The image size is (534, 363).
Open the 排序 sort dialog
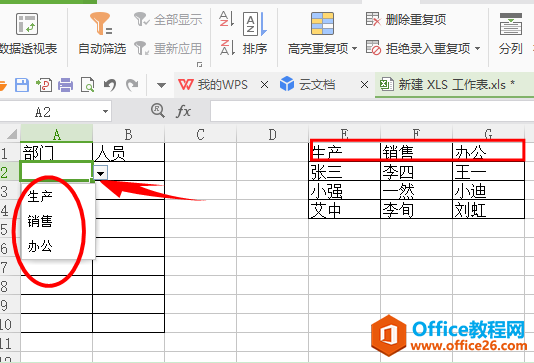(255, 34)
